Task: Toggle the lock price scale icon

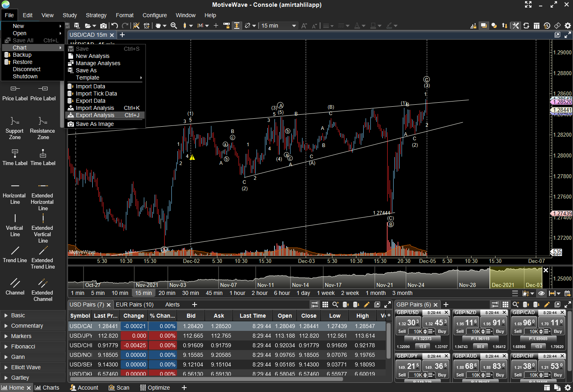Action: (x=227, y=26)
